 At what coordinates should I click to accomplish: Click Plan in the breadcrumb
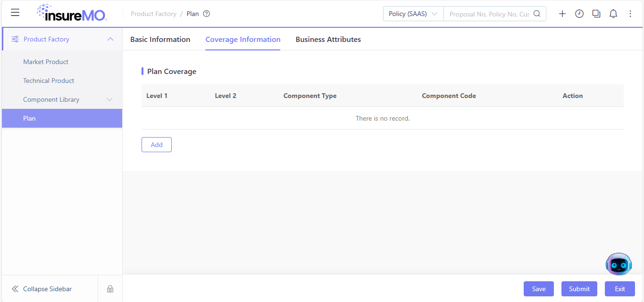pos(192,14)
